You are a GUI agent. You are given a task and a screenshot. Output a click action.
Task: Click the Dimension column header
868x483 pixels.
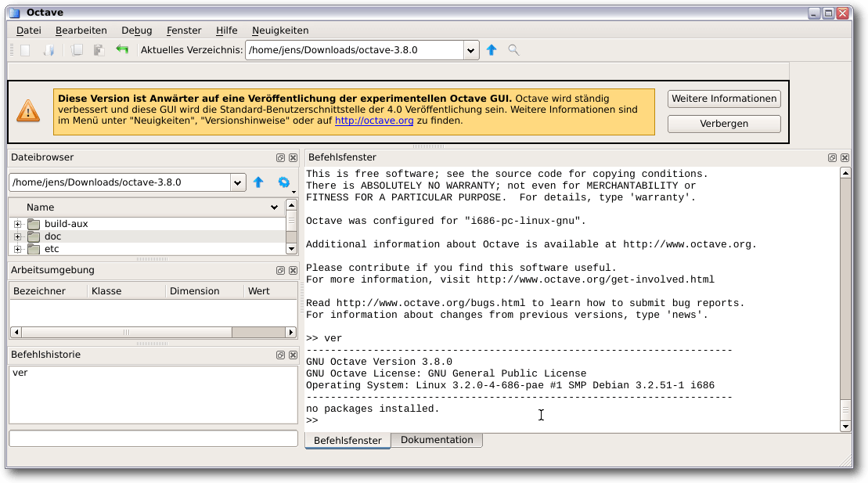(x=204, y=291)
